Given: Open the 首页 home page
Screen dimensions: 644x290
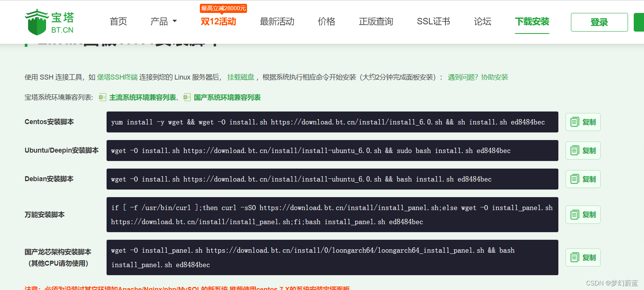Looking at the screenshot, I should coord(118,22).
